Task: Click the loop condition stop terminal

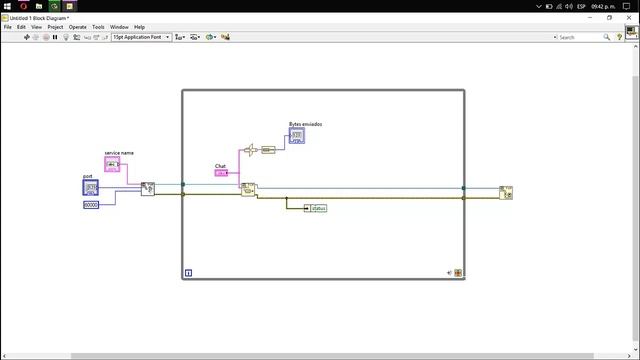Action: click(x=458, y=273)
